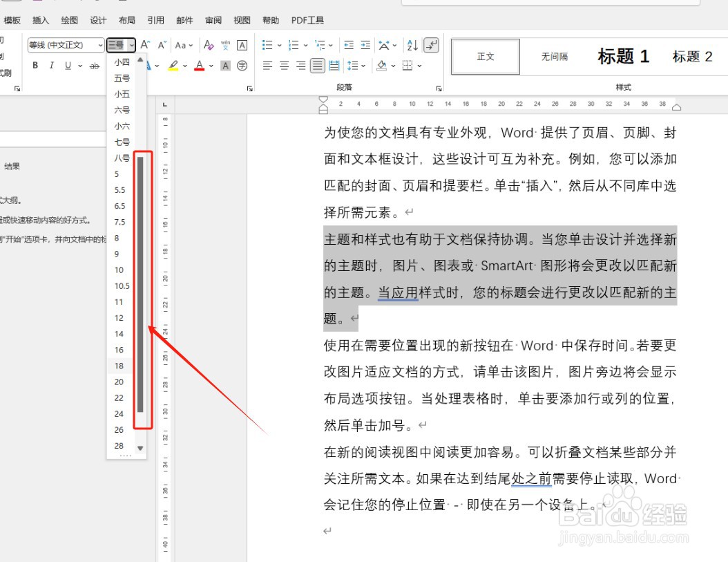Select the 正文 style

pos(484,56)
